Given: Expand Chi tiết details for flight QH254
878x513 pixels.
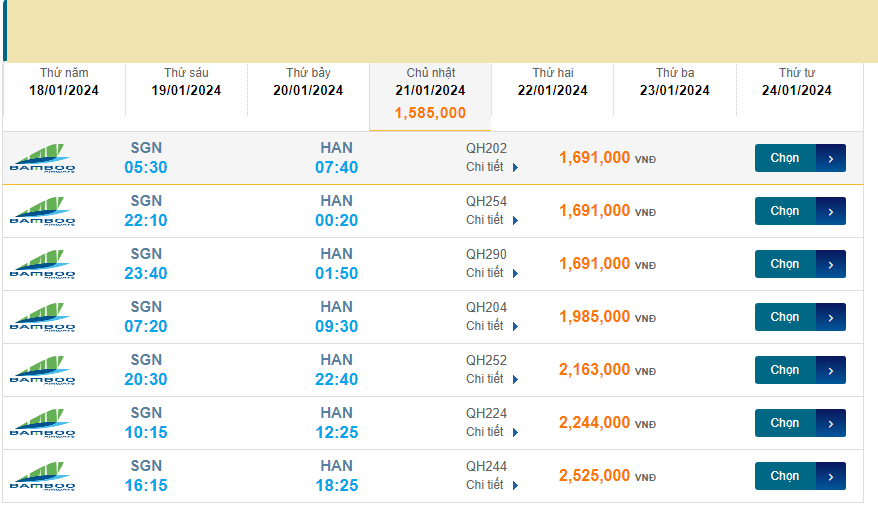Looking at the screenshot, I should point(492,220).
